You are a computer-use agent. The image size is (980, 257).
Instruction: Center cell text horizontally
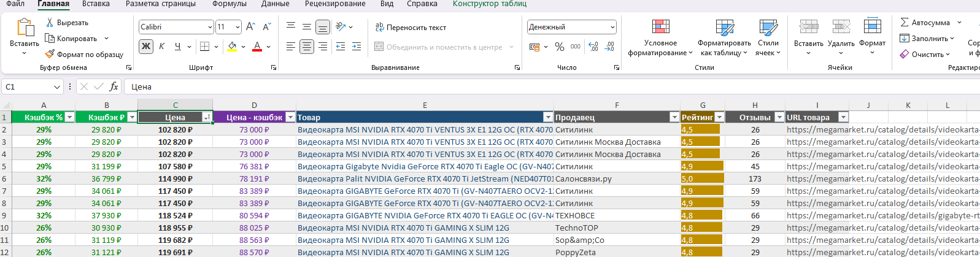(x=307, y=47)
